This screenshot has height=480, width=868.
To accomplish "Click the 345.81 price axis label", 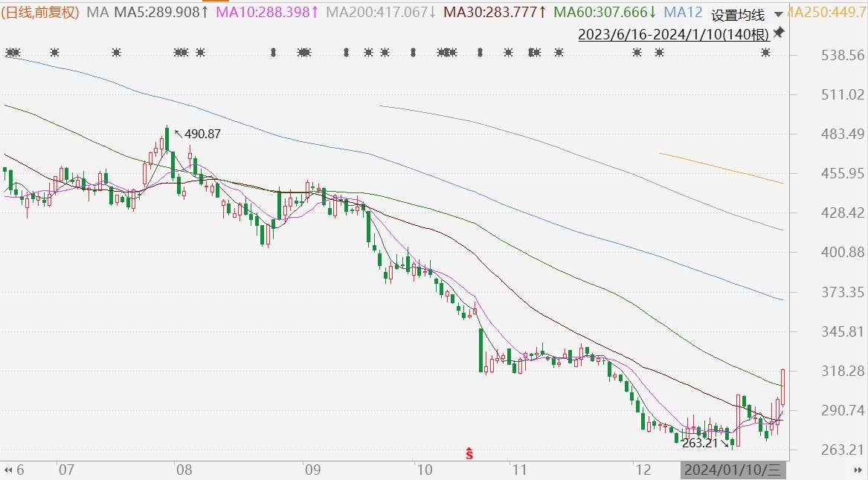I will [843, 331].
